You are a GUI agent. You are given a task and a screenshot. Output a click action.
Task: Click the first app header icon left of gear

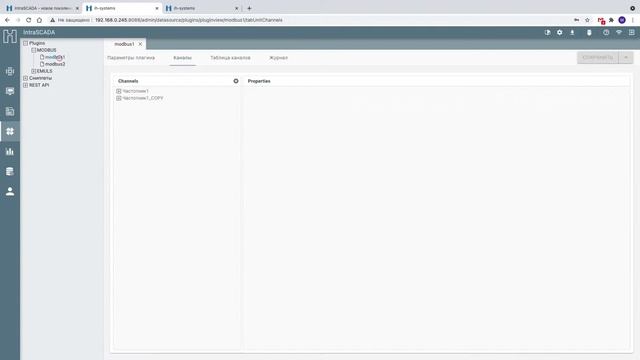tap(547, 32)
